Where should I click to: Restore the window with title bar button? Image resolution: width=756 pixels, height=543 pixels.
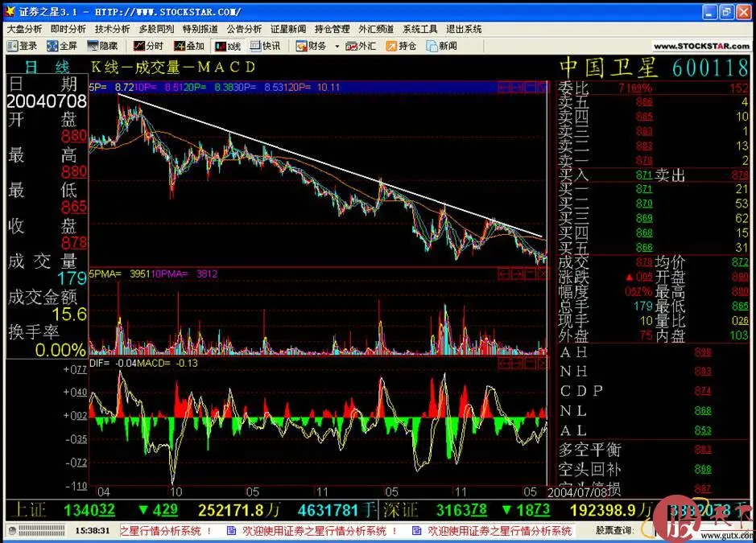pyautogui.click(x=726, y=12)
